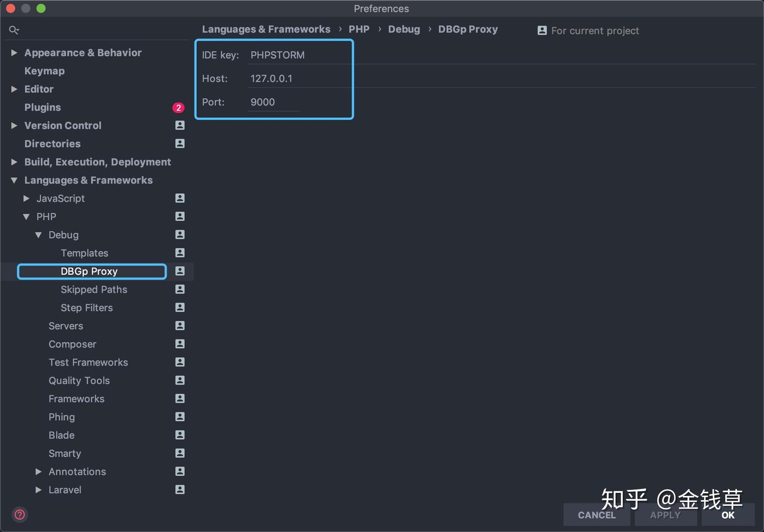Open the Test Frameworks settings page
Screen dimensions: 764x532
tap(88, 362)
